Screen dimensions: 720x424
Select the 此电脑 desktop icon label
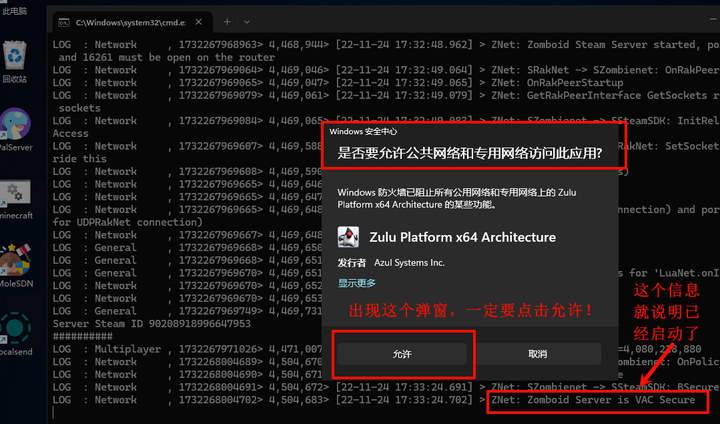(x=14, y=11)
